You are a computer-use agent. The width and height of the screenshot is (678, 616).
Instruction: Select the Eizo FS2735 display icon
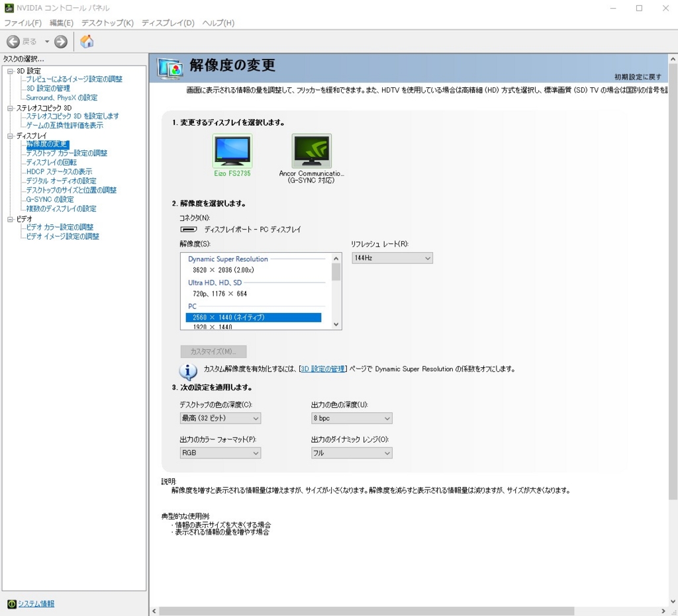[x=232, y=151]
